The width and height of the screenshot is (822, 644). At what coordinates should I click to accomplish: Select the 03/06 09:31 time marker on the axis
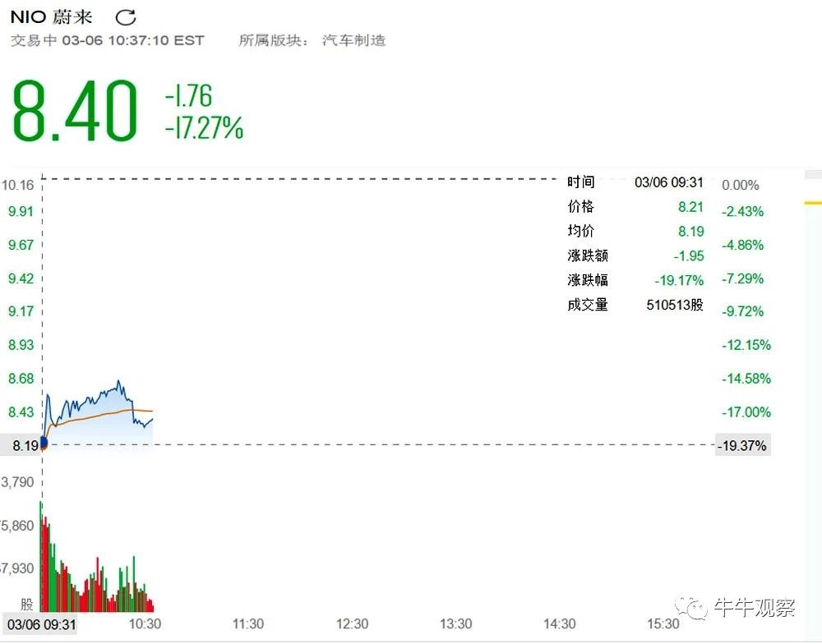coord(42,624)
